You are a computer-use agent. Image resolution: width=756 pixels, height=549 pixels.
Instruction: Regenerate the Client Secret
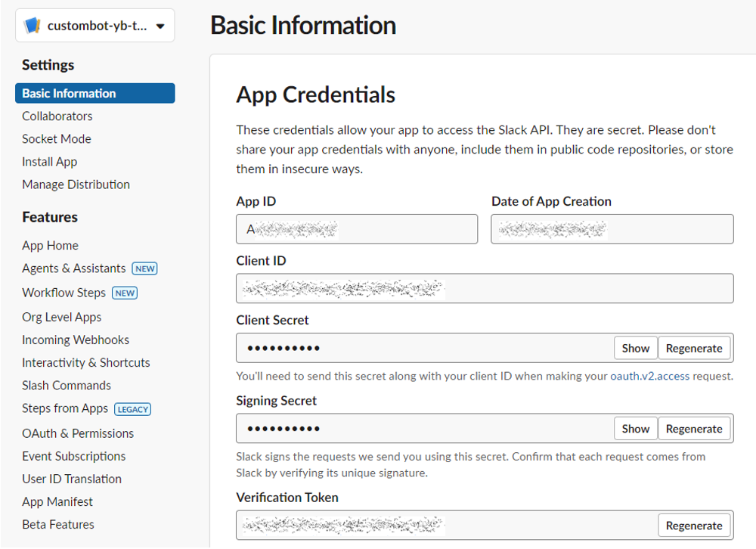point(694,349)
